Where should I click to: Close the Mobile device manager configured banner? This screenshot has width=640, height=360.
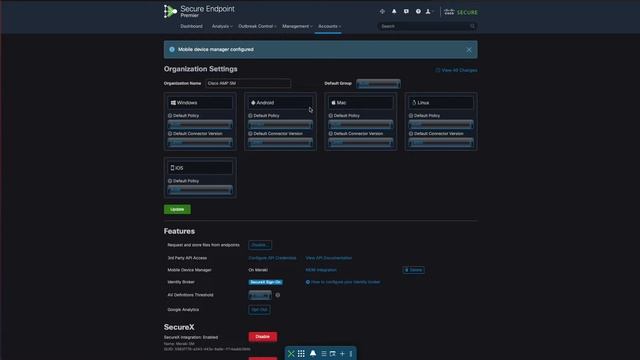469,50
